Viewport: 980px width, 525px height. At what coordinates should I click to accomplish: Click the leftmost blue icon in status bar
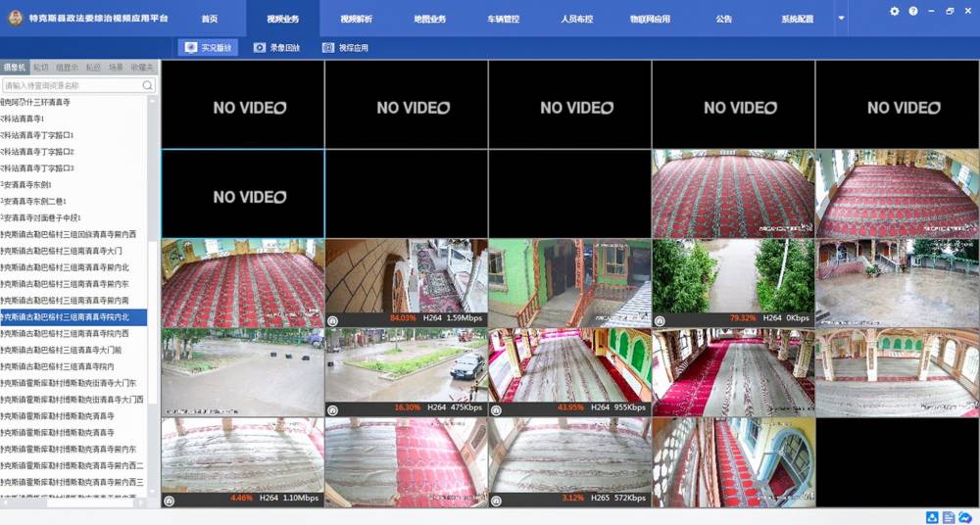coord(931,517)
